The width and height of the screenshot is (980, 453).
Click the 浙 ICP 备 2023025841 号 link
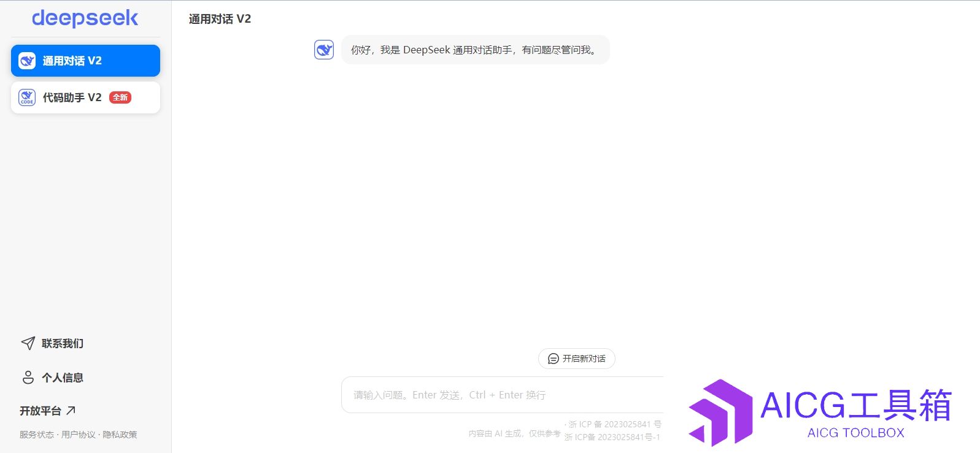point(614,424)
